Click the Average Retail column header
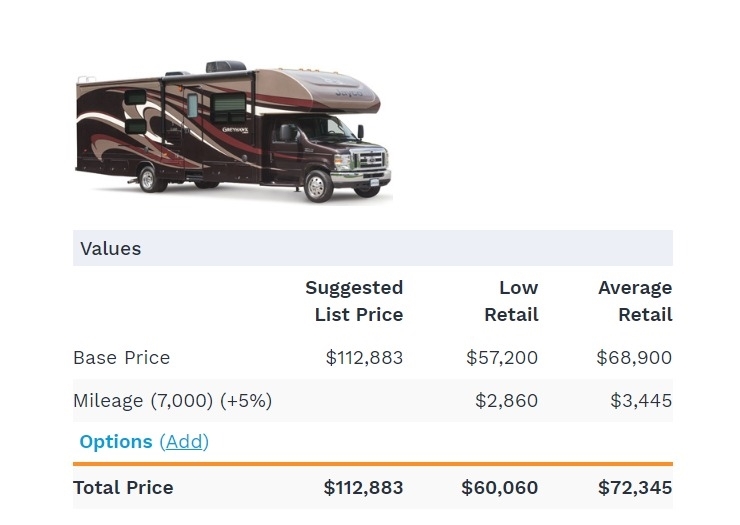The width and height of the screenshot is (740, 525). [x=635, y=301]
